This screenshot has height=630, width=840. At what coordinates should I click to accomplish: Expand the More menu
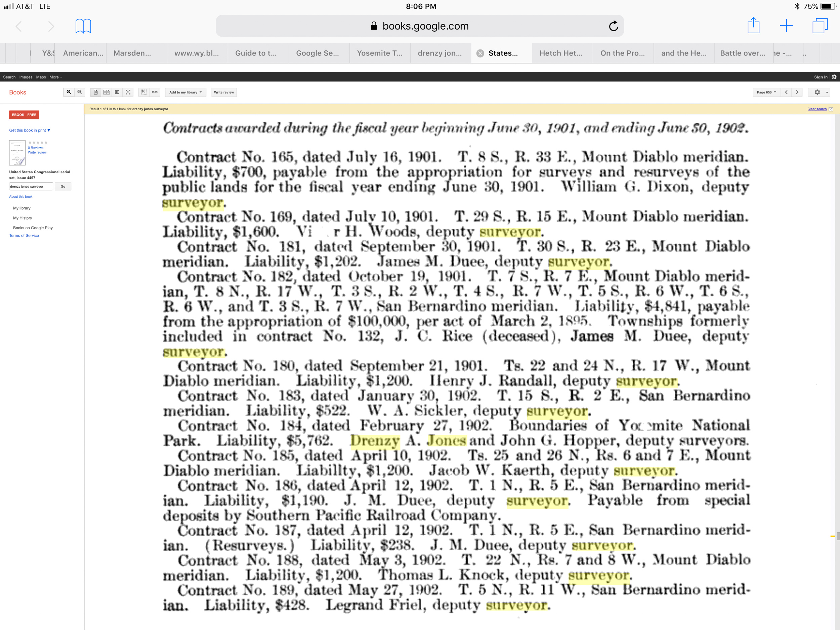pyautogui.click(x=55, y=77)
